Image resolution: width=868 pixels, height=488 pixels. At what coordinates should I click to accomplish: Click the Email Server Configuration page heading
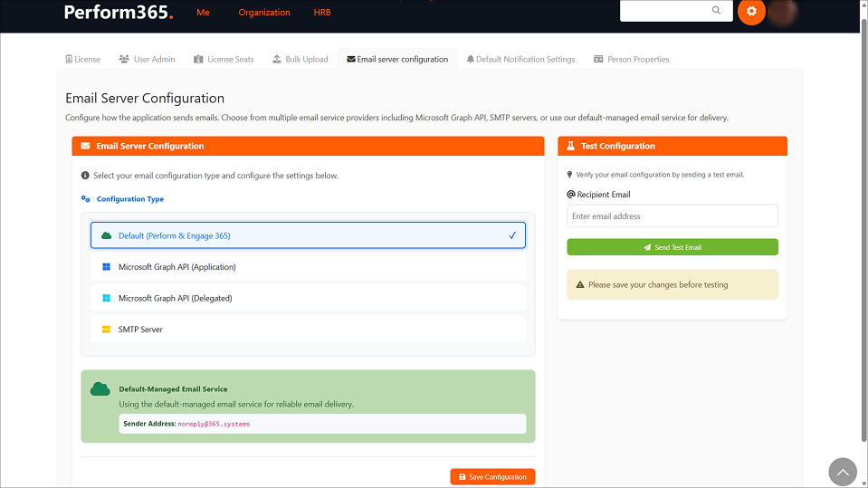pyautogui.click(x=145, y=98)
